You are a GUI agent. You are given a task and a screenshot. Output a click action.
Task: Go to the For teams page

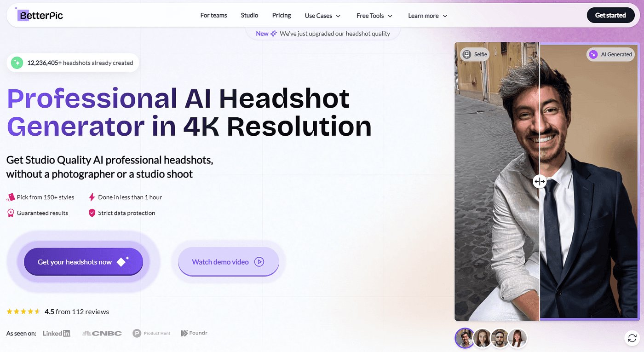pyautogui.click(x=213, y=15)
